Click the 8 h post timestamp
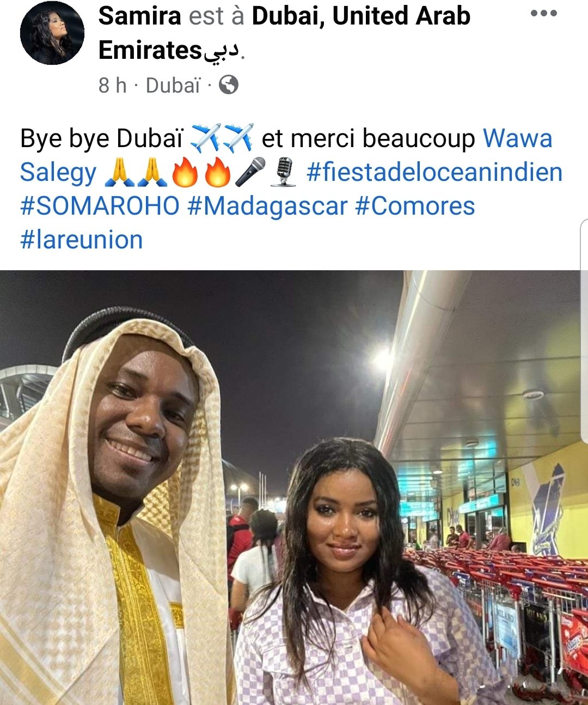The image size is (588, 705). (112, 86)
